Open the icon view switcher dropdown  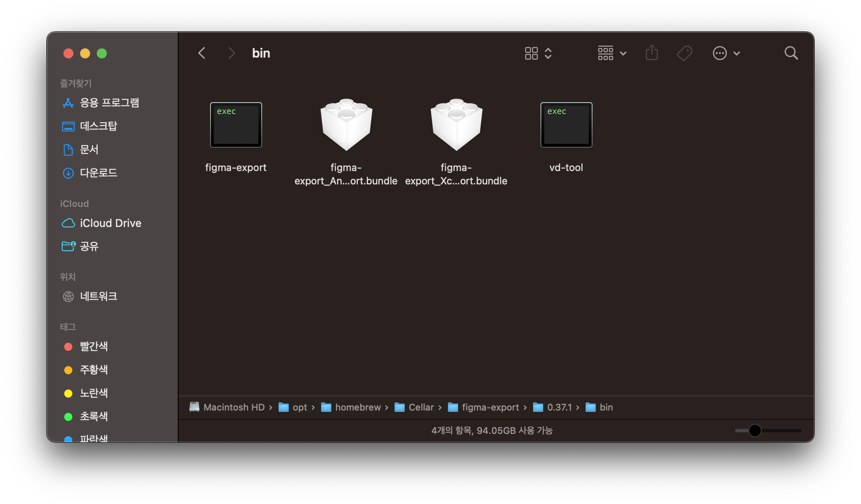[538, 53]
